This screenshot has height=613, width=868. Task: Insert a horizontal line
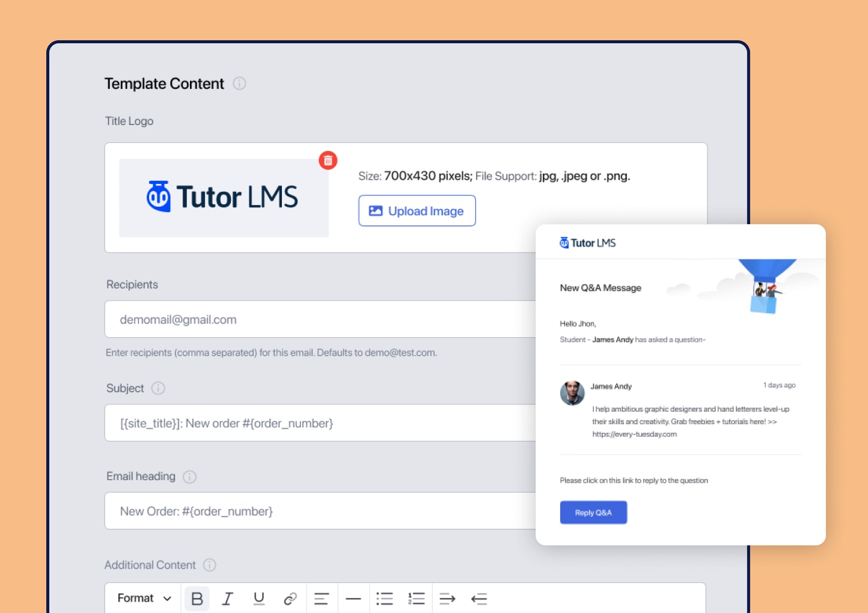[353, 599]
